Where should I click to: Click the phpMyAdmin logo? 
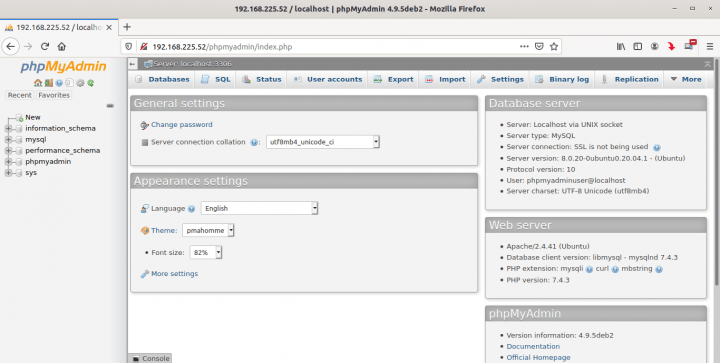tap(63, 67)
